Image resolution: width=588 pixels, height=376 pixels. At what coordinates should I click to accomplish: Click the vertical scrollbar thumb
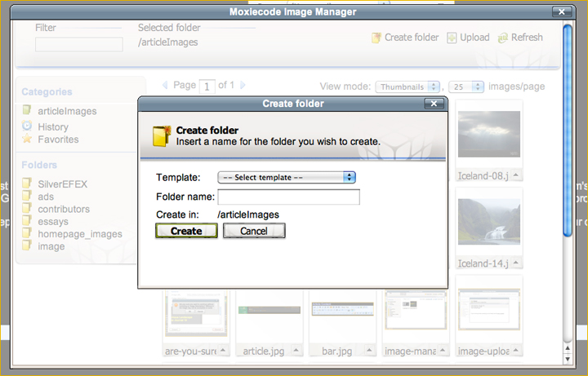pyautogui.click(x=568, y=130)
